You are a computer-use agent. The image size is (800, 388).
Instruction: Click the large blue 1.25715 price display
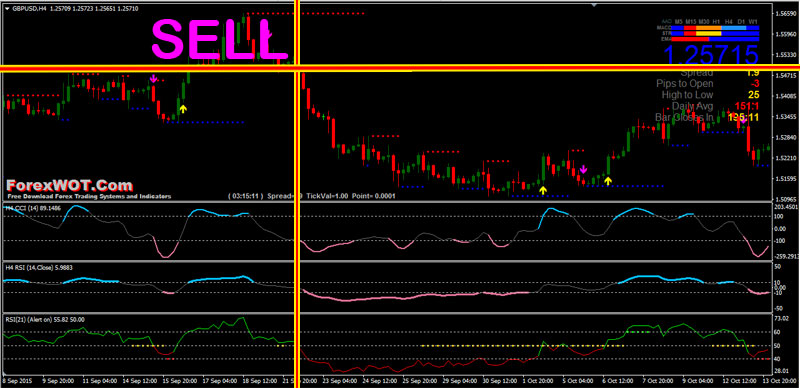pyautogui.click(x=711, y=55)
